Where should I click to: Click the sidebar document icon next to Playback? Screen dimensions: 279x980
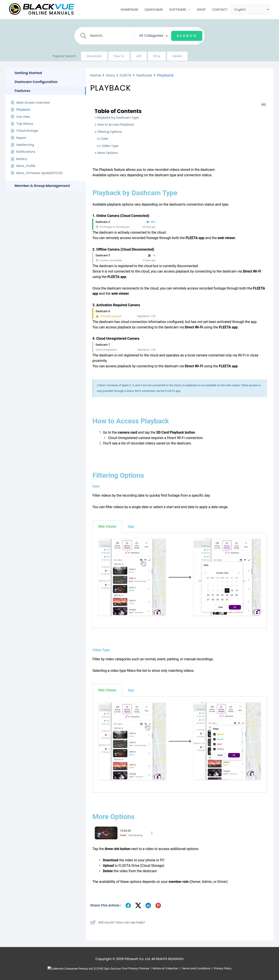coord(13,110)
